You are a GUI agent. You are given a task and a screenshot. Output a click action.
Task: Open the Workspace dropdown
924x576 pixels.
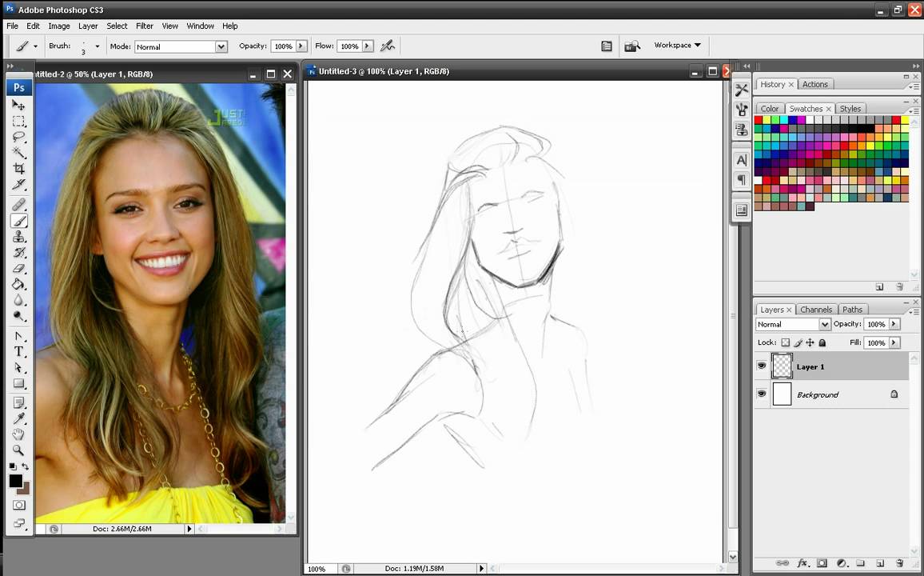click(677, 45)
